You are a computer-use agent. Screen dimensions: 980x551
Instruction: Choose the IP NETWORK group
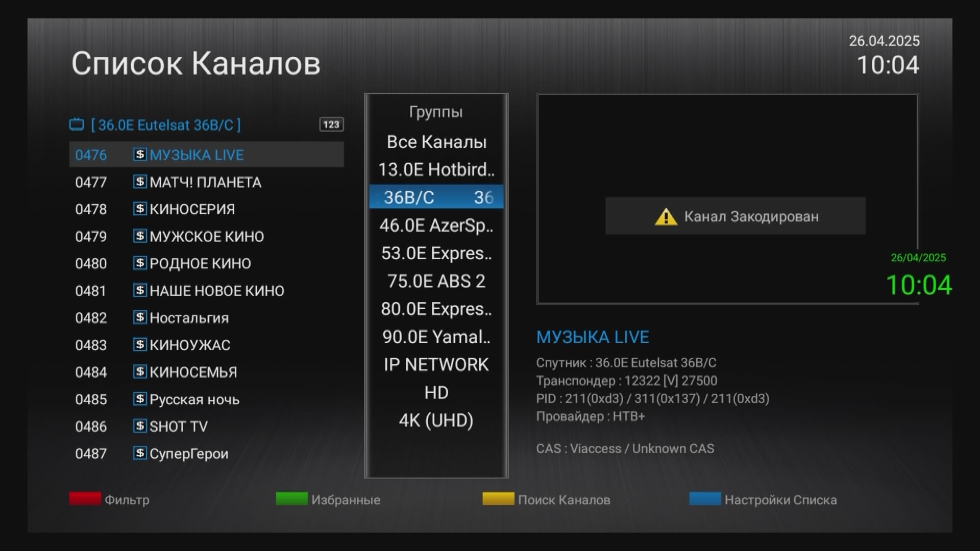(x=436, y=364)
